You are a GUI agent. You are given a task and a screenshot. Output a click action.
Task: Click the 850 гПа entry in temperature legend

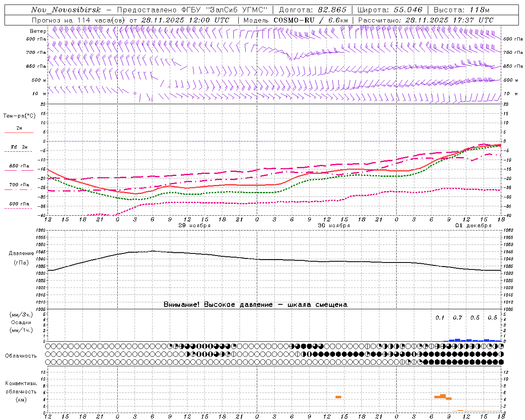pos(19,166)
